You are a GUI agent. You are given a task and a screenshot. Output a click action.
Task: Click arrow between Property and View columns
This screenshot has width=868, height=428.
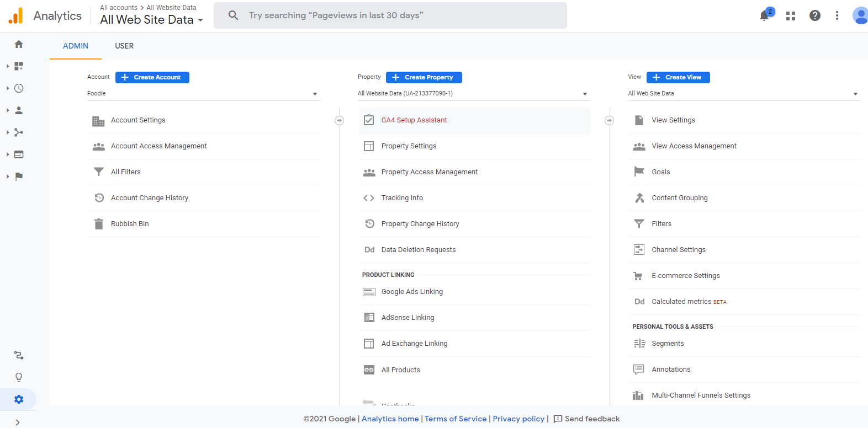(x=610, y=120)
